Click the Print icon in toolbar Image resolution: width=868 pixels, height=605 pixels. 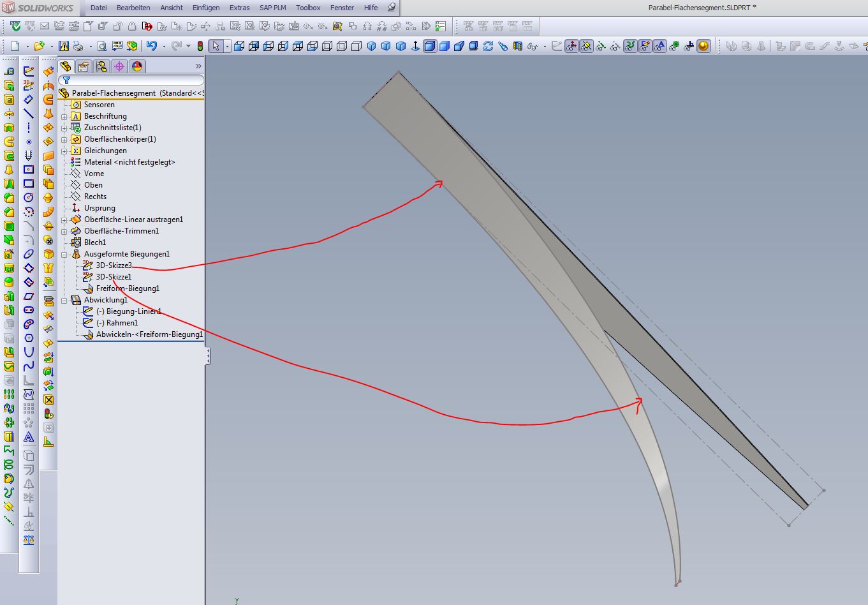[78, 46]
